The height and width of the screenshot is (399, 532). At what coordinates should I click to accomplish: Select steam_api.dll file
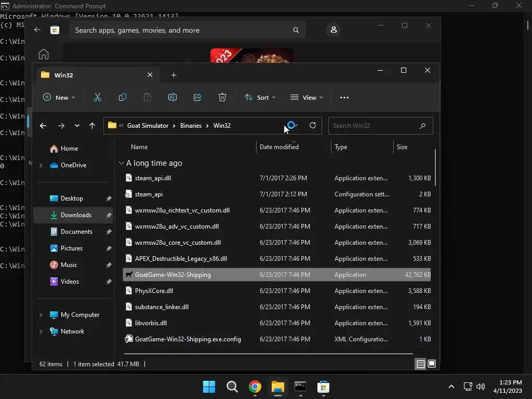[x=277, y=178]
